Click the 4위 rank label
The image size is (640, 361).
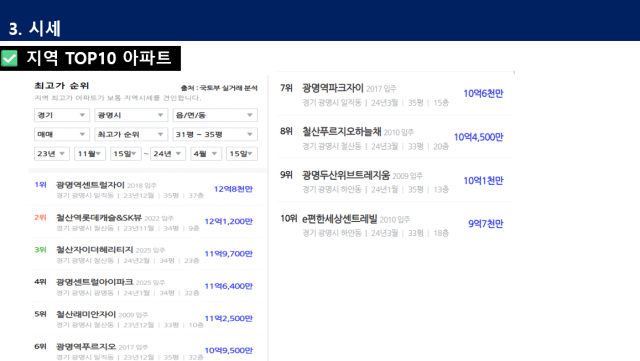coord(40,282)
